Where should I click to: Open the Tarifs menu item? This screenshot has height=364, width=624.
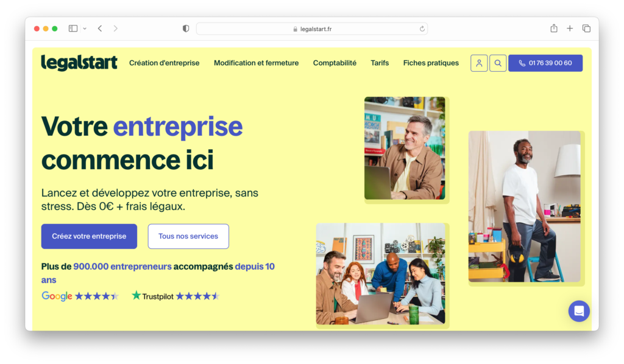[379, 63]
